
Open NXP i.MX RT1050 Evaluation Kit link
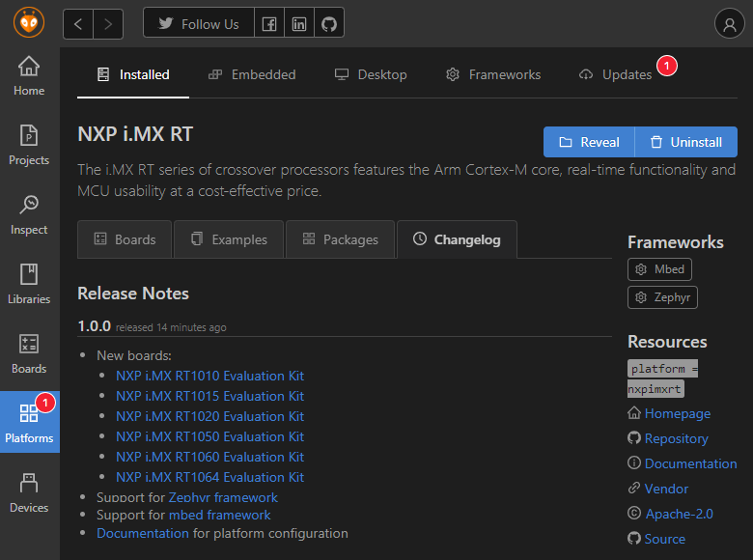tap(209, 436)
